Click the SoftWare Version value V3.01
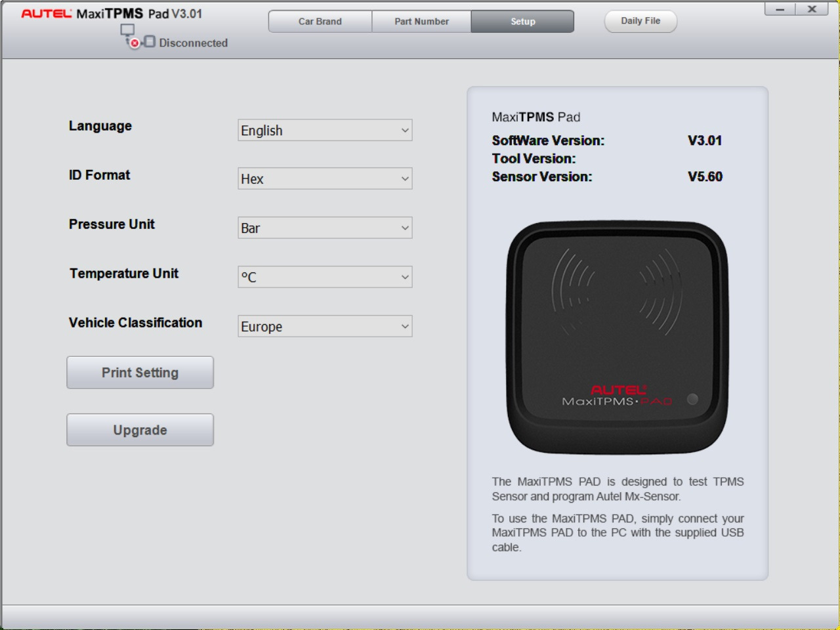The image size is (840, 630). (705, 140)
